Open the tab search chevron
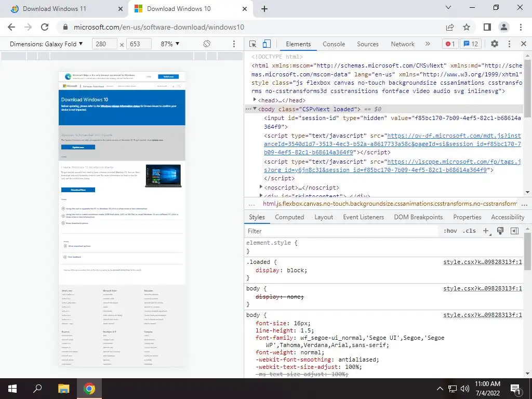 (x=448, y=7)
